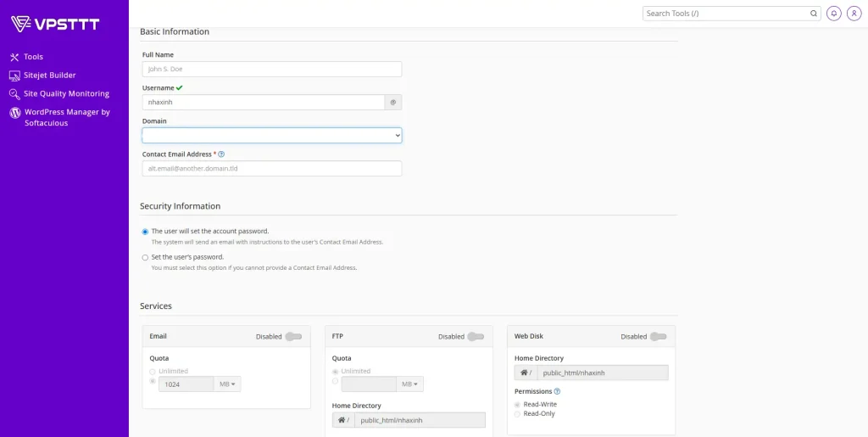Click the Security Information heading
This screenshot has width=868, height=437.
point(180,206)
